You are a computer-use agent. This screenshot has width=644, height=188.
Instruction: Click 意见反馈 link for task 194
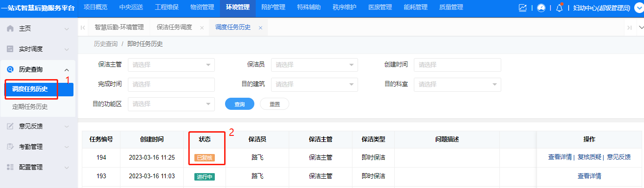(619, 157)
